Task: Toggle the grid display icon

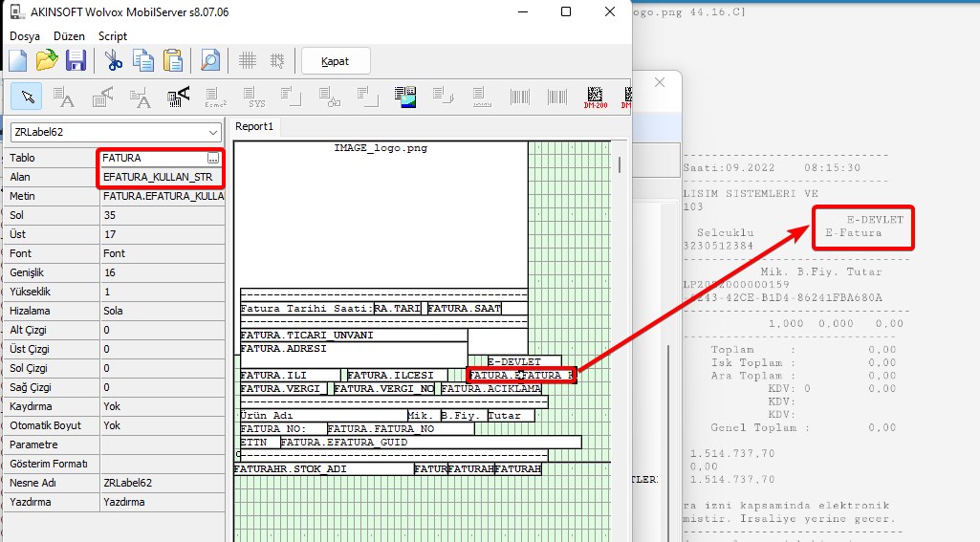Action: click(x=248, y=60)
